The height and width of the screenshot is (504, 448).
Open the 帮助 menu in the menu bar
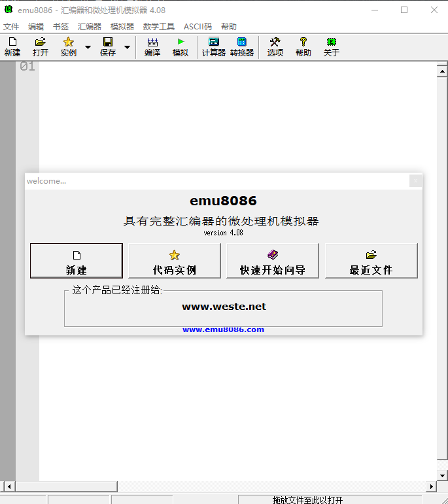pos(229,27)
